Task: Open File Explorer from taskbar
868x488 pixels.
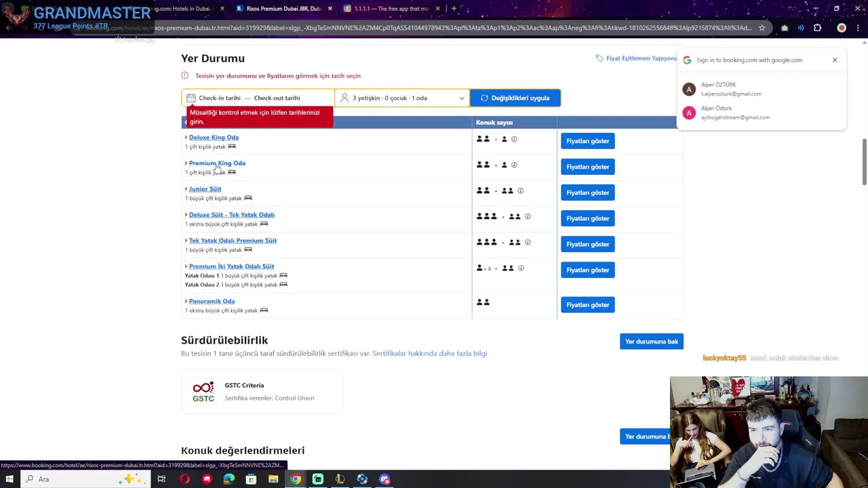Action: click(x=273, y=479)
